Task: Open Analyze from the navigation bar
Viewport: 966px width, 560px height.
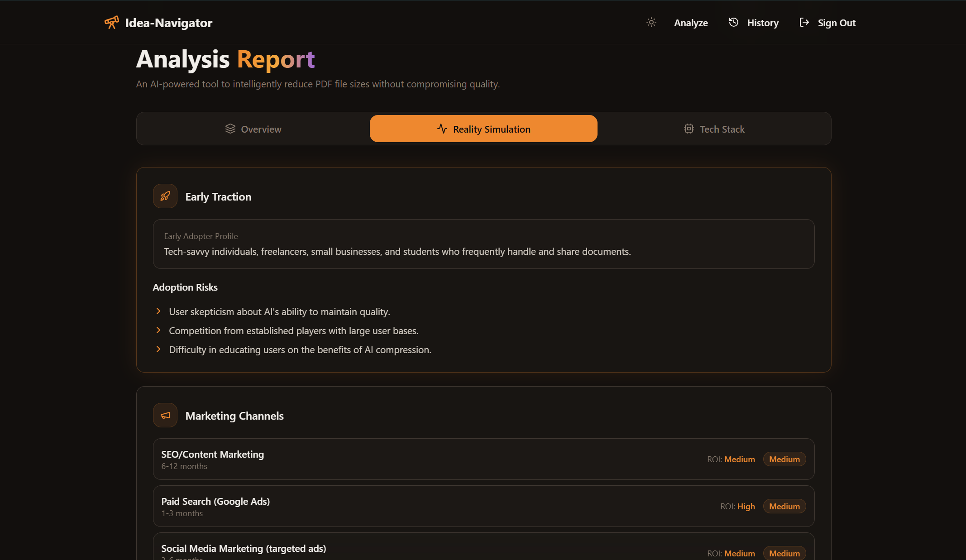Action: tap(691, 23)
